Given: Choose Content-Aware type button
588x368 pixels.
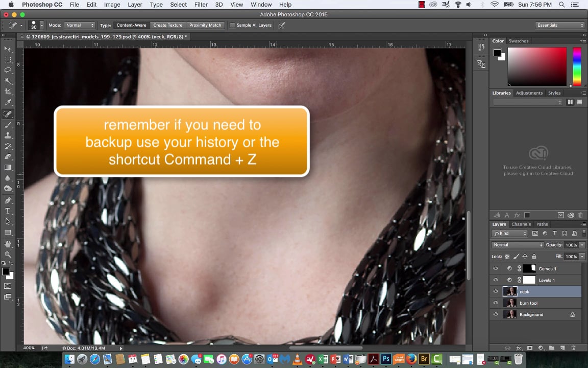Looking at the screenshot, I should [131, 25].
